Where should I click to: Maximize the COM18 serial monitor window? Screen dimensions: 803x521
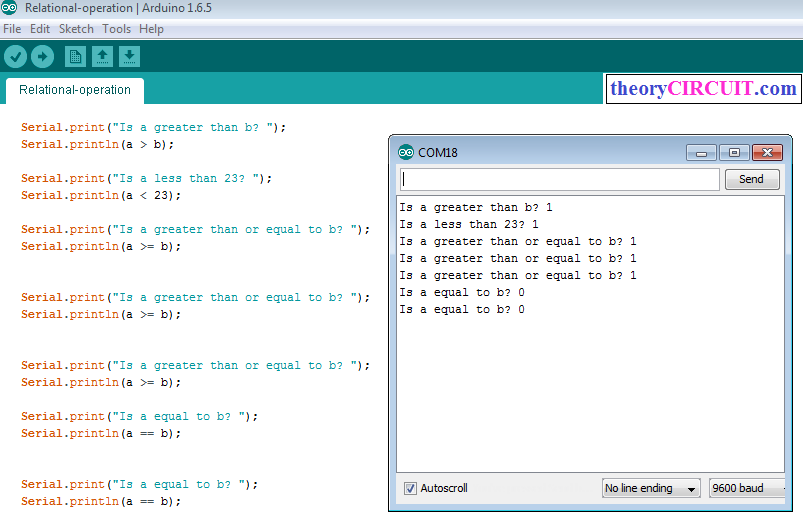pos(734,153)
